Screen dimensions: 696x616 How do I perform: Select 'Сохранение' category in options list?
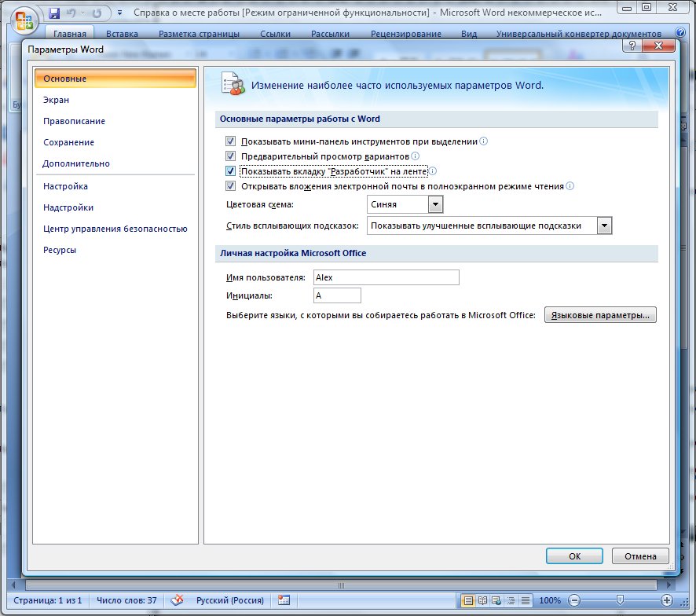pos(115,142)
